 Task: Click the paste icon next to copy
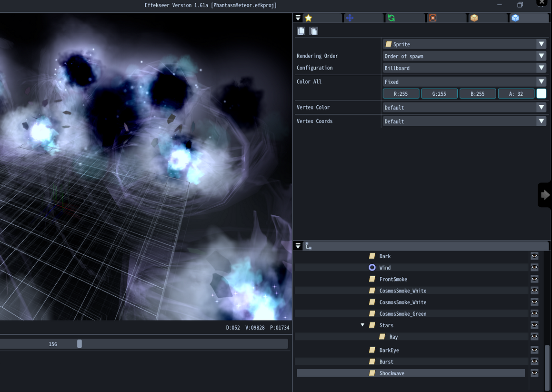313,31
